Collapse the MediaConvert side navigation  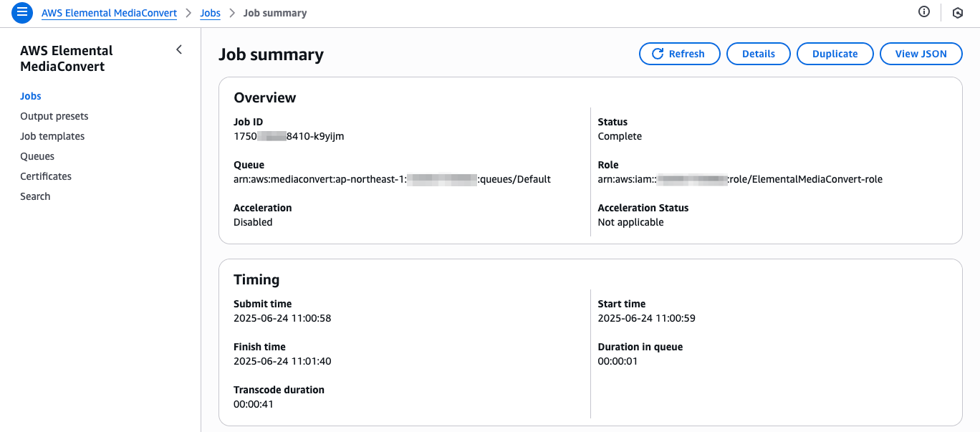click(179, 49)
